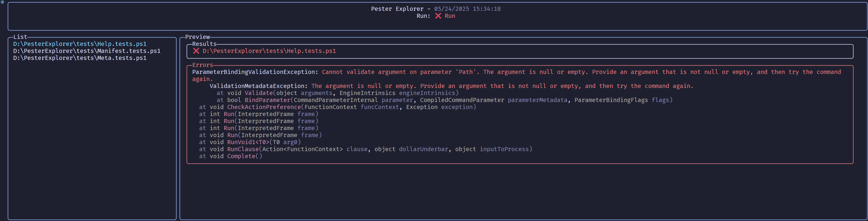Click the Results section heading
Screen dimensions: 868x221
tap(204, 44)
